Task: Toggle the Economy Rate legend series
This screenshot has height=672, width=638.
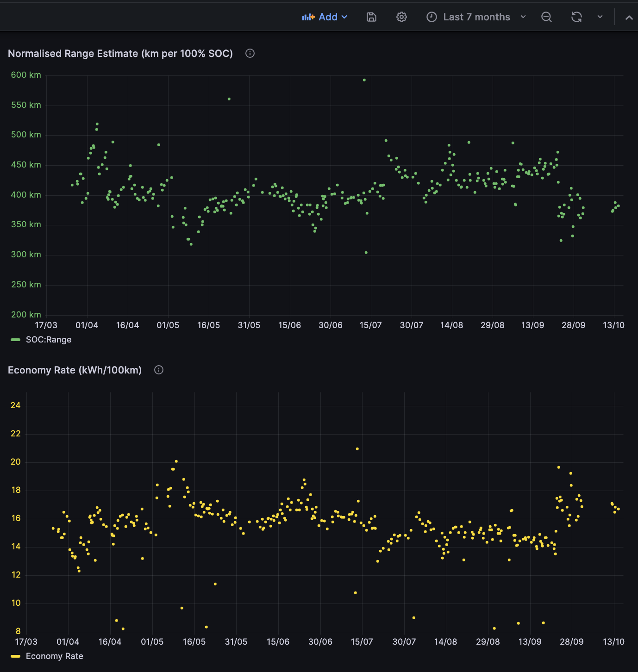Action: tap(55, 656)
